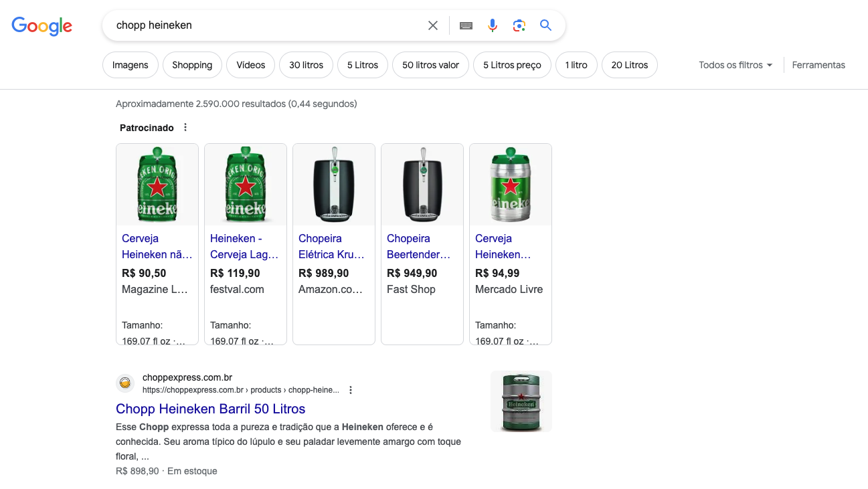
Task: Switch to the Imagens tab
Action: pyautogui.click(x=130, y=65)
